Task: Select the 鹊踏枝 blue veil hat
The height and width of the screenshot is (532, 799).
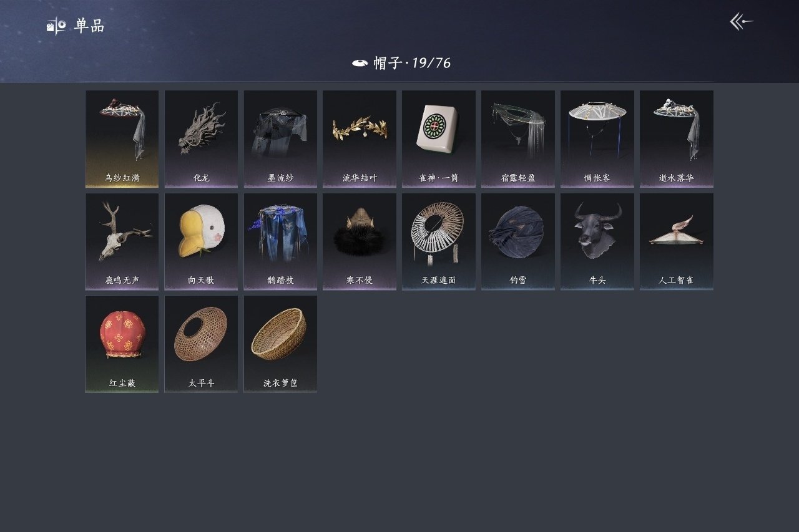Action: [x=280, y=242]
